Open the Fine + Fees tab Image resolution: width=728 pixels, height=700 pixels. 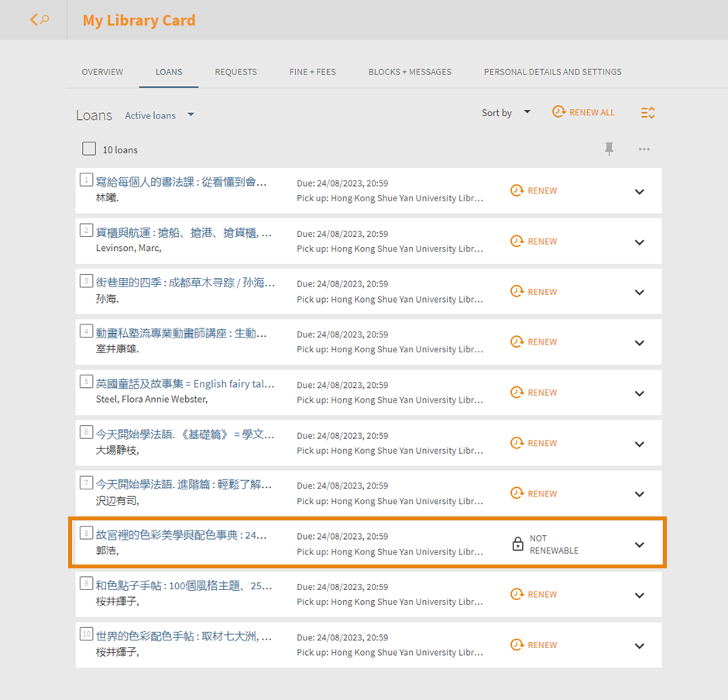click(312, 72)
